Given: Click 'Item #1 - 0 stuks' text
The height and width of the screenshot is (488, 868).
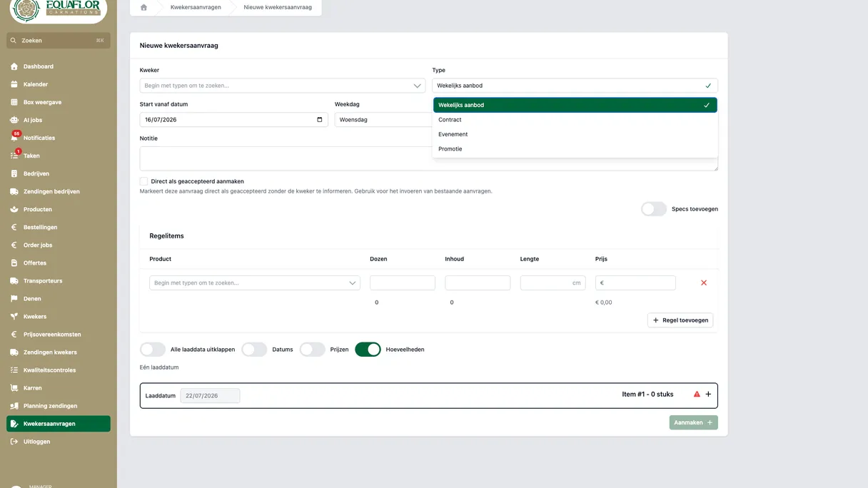Looking at the screenshot, I should 647,395.
